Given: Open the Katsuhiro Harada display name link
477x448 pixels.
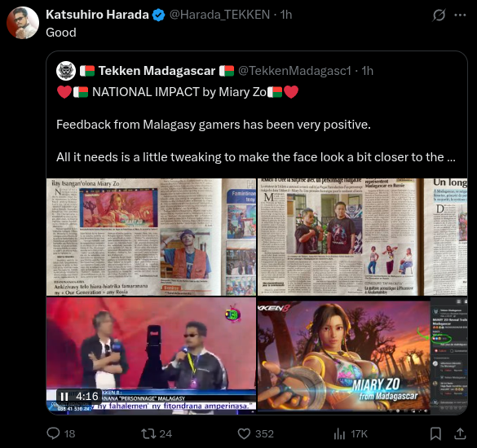Looking at the screenshot, I should coord(97,15).
